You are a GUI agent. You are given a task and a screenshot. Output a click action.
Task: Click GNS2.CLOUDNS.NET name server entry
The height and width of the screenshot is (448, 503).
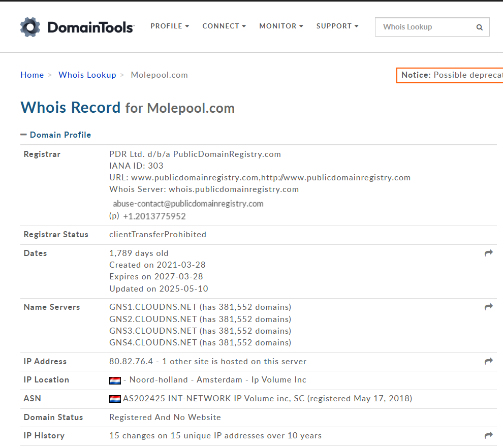(200, 319)
